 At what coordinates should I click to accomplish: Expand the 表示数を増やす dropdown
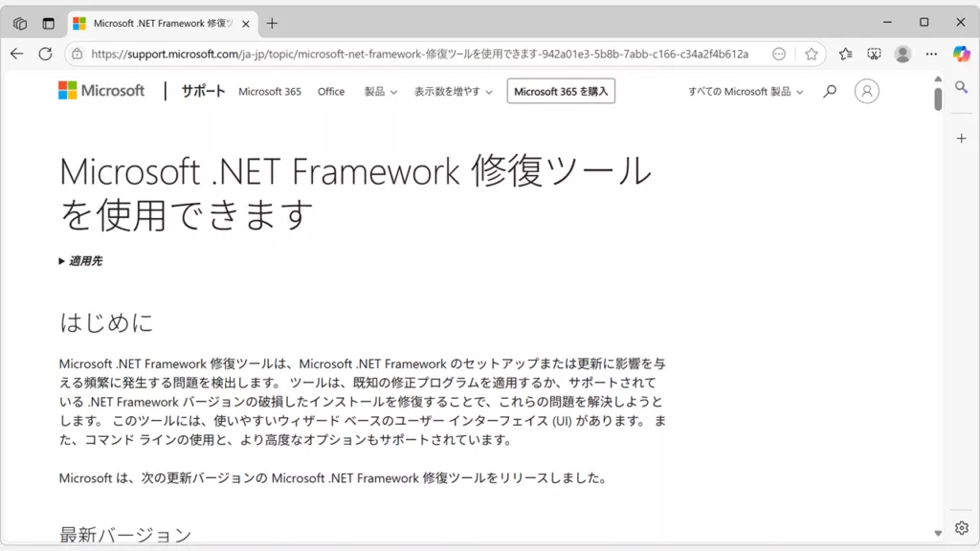pos(453,91)
